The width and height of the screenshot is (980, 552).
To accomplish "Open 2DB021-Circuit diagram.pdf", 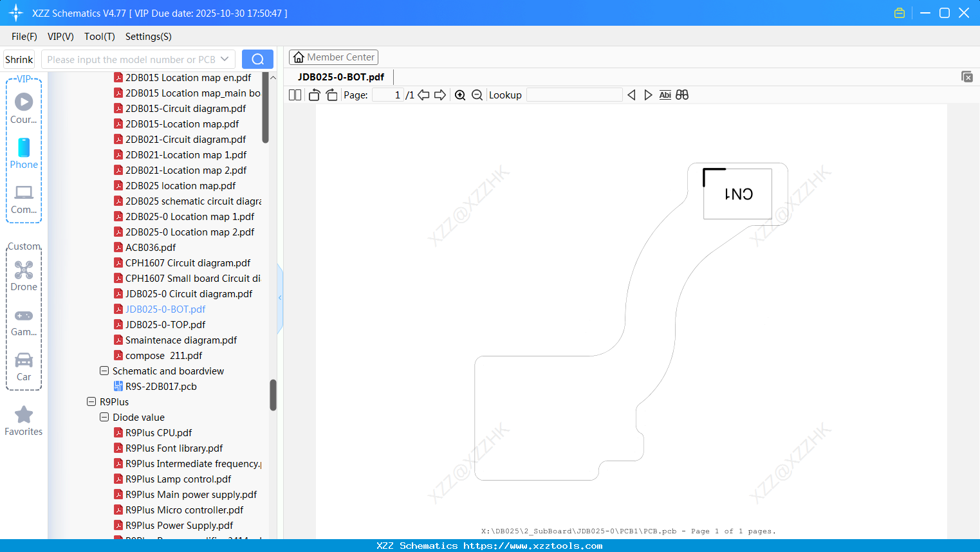I will (x=185, y=140).
